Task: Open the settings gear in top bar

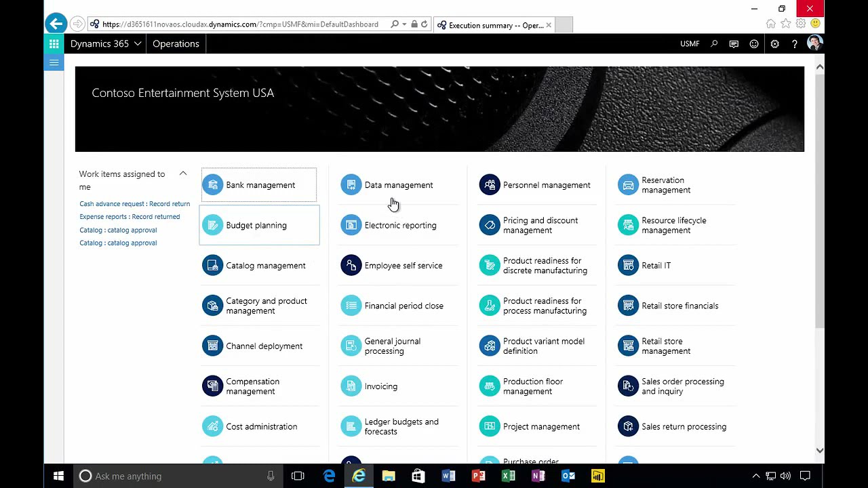Action: (774, 43)
